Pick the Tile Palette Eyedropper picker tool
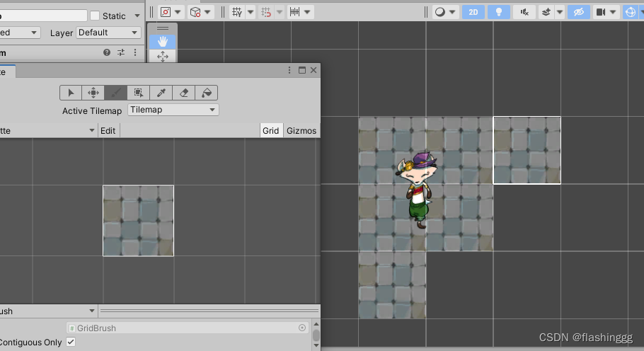Screen dimensions: 644x351 (161, 93)
